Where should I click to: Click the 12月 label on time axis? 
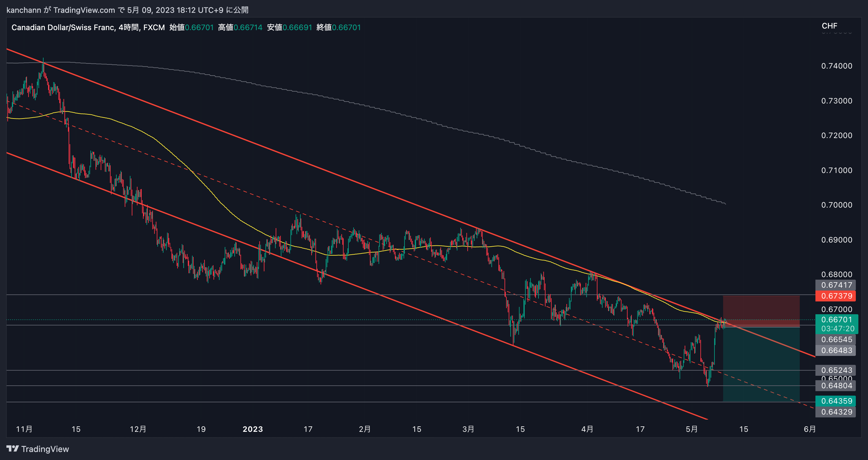point(138,429)
